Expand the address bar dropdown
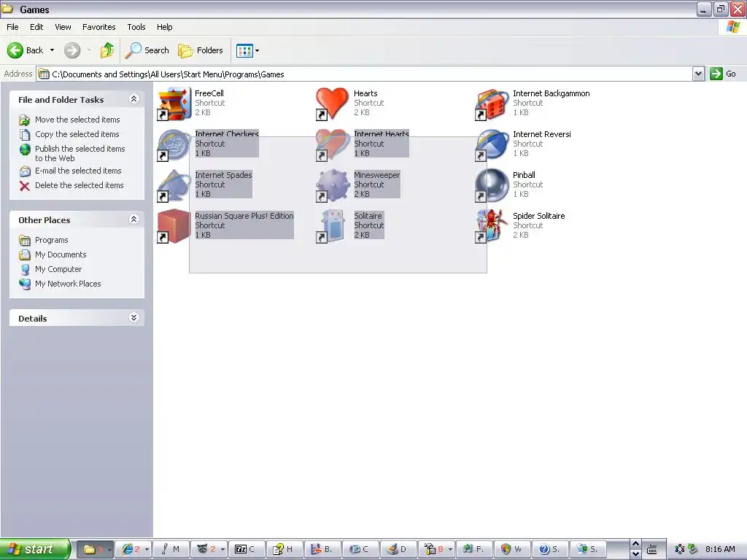Viewport: 747px width, 560px height. coord(698,74)
